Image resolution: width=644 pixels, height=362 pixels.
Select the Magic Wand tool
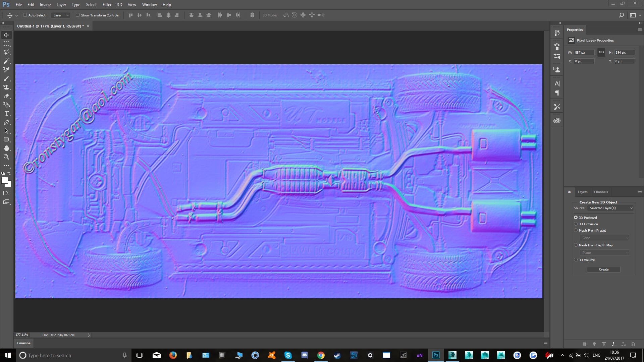click(6, 61)
